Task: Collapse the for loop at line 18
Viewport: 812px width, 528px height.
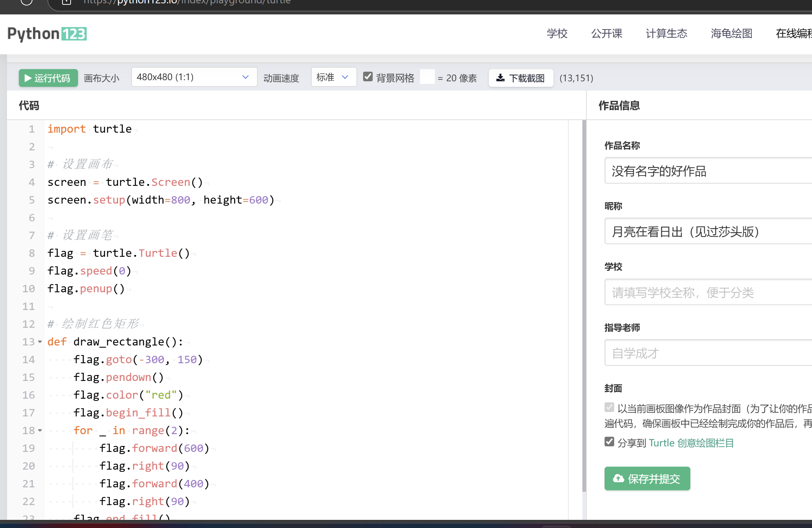Action: (40, 431)
